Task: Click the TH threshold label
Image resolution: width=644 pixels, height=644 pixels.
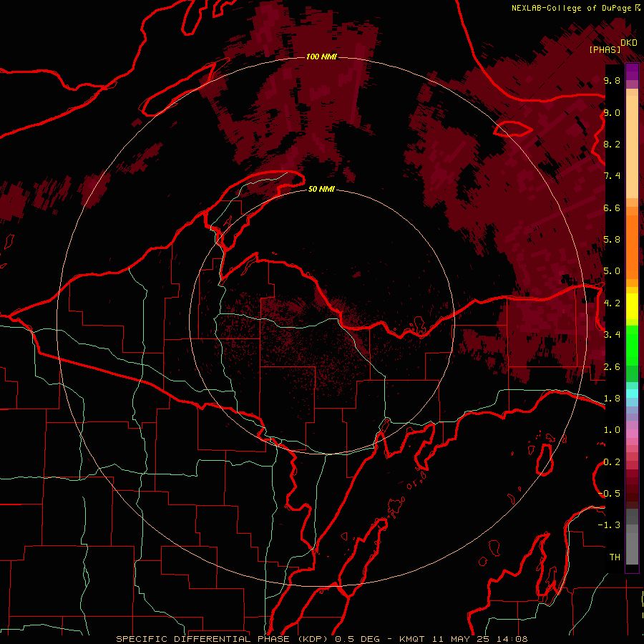Action: tap(615, 557)
